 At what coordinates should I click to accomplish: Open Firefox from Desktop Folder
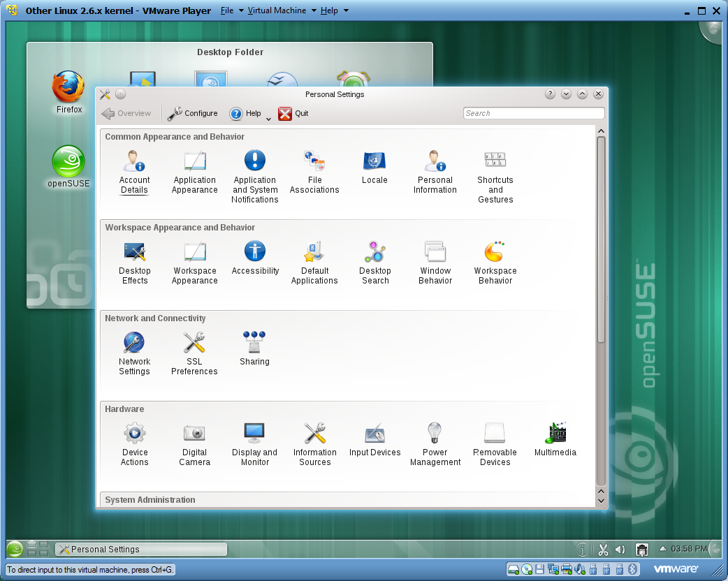coord(68,92)
